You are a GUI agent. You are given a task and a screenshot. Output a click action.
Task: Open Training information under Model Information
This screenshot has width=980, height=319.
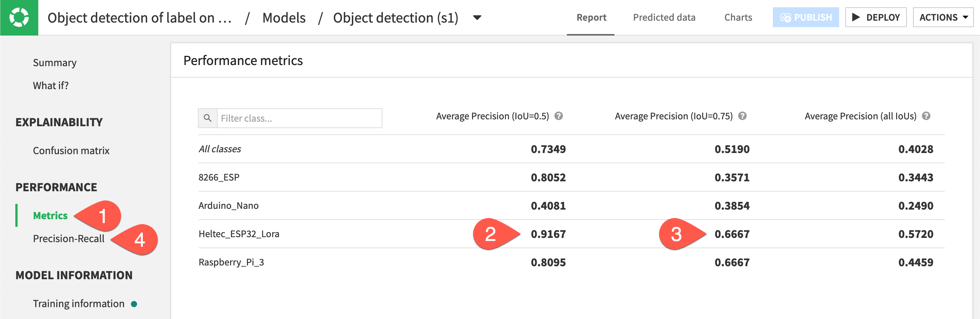[78, 304]
